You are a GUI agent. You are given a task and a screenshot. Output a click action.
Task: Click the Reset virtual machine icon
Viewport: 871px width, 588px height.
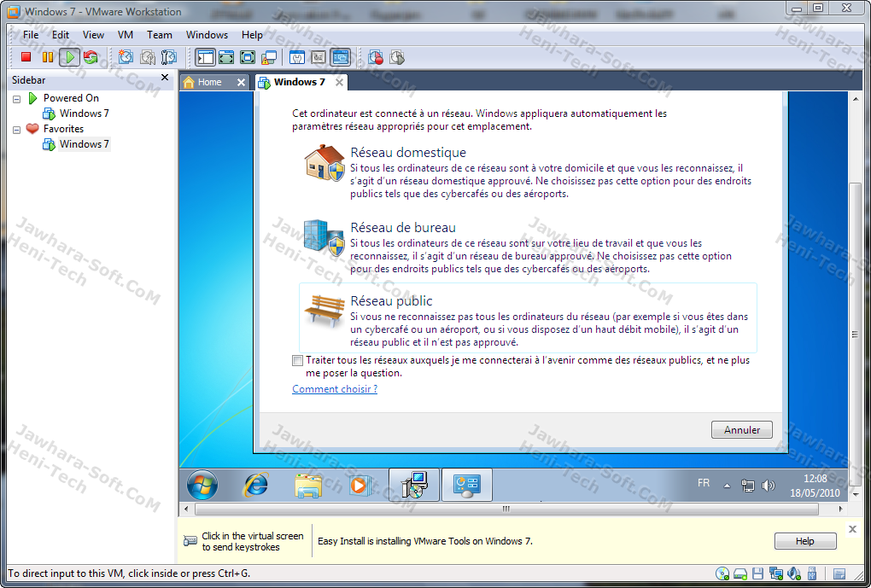(91, 56)
